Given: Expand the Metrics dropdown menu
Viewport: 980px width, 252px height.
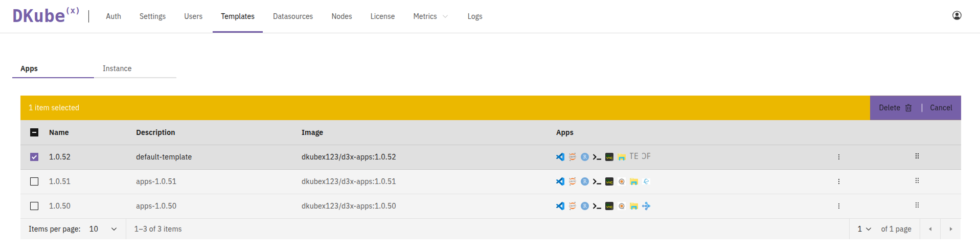Looking at the screenshot, I should pos(430,16).
